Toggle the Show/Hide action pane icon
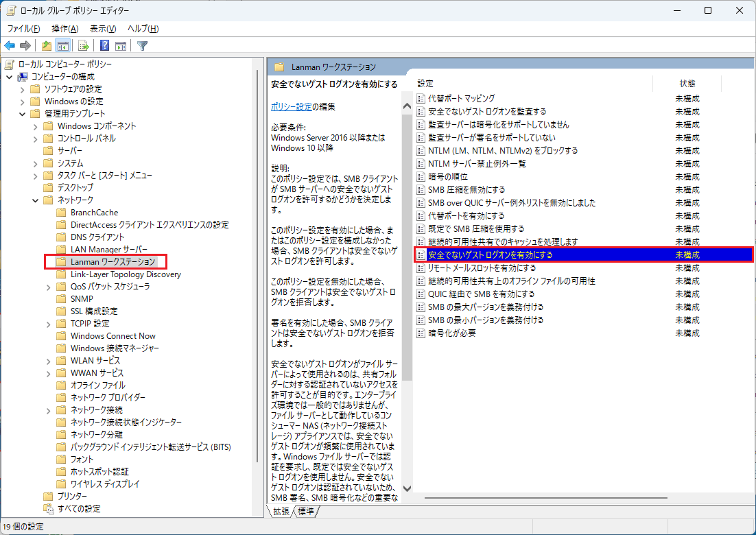The height and width of the screenshot is (535, 756). [x=121, y=46]
